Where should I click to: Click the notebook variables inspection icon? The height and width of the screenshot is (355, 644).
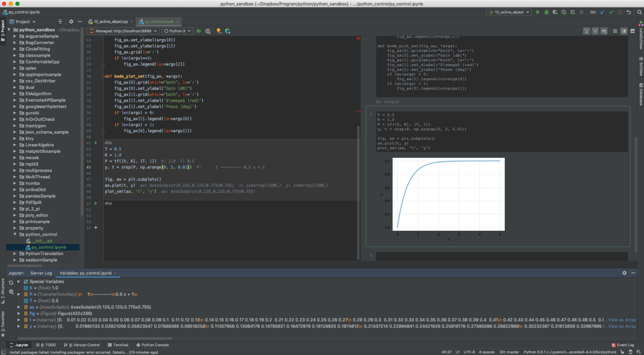click(208, 31)
